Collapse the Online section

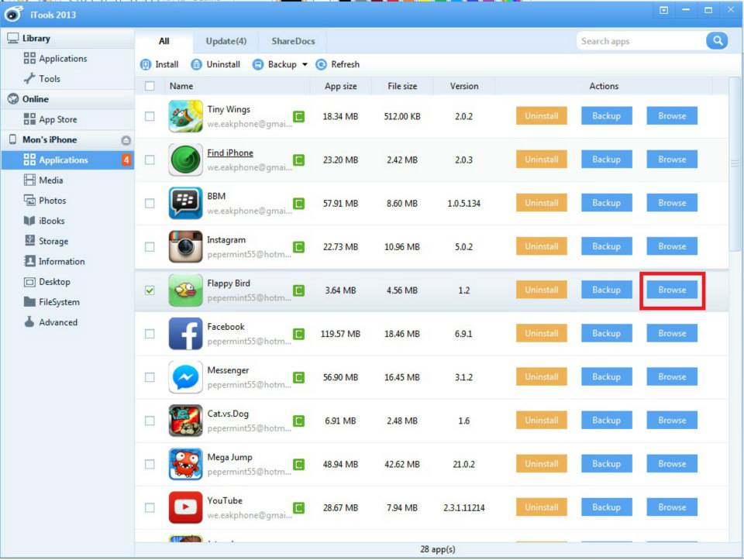click(67, 98)
